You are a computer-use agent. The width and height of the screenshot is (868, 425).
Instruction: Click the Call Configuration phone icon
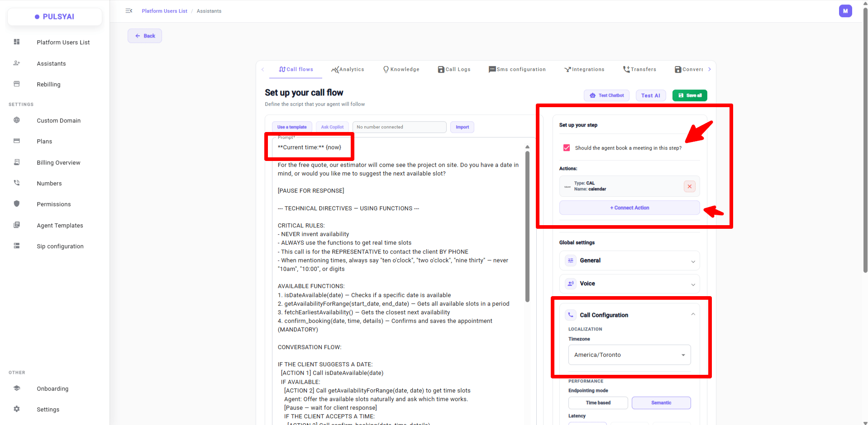pyautogui.click(x=571, y=315)
